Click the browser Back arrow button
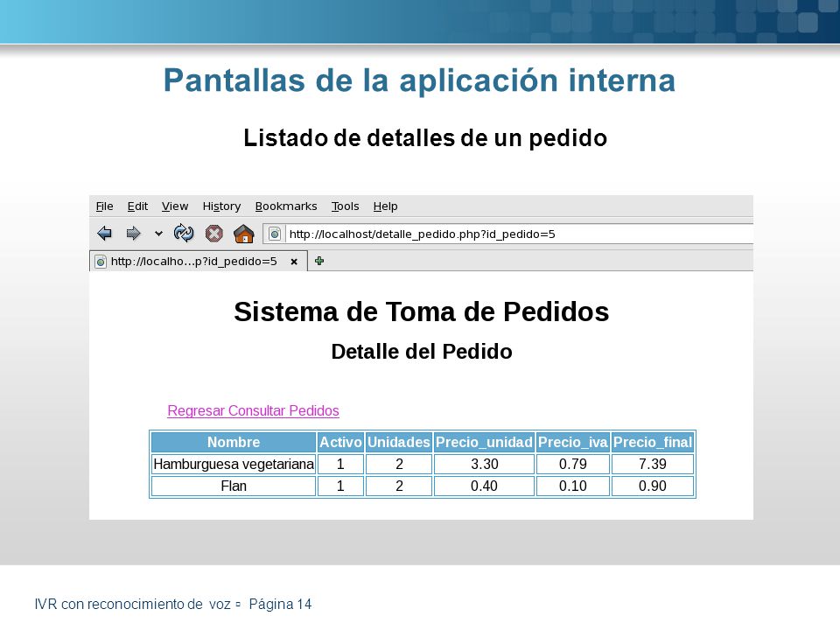 point(104,234)
